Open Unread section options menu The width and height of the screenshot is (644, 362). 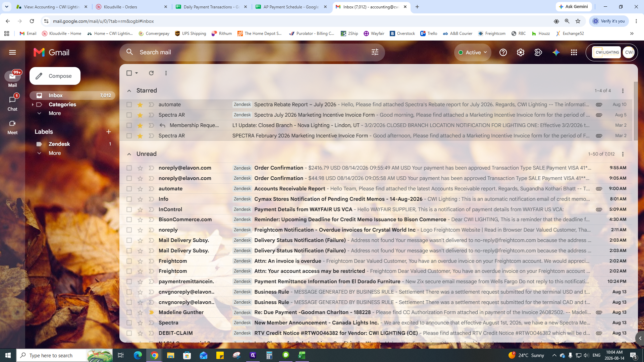click(623, 154)
